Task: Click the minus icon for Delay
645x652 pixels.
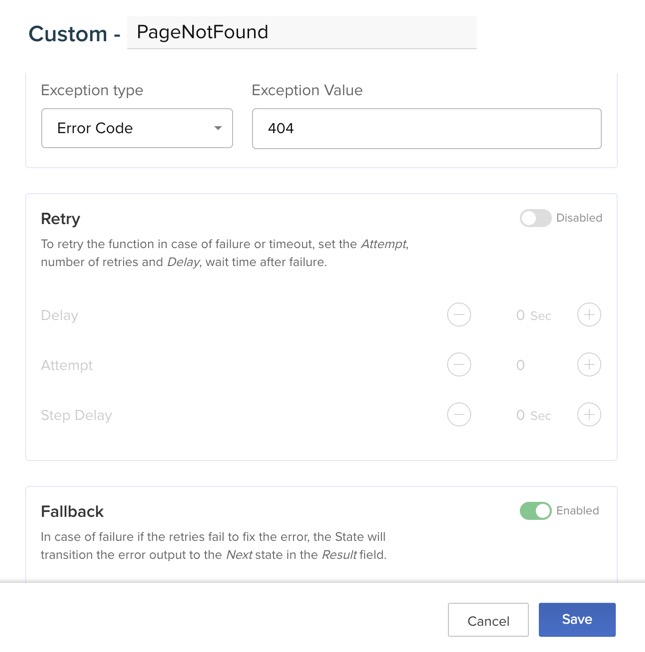Action: point(459,315)
